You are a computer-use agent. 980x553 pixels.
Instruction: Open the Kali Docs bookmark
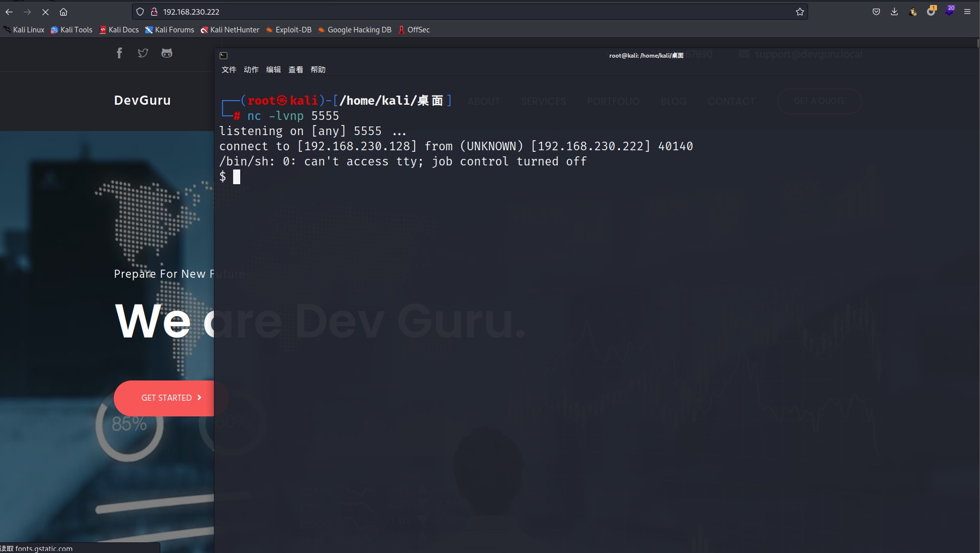click(119, 30)
